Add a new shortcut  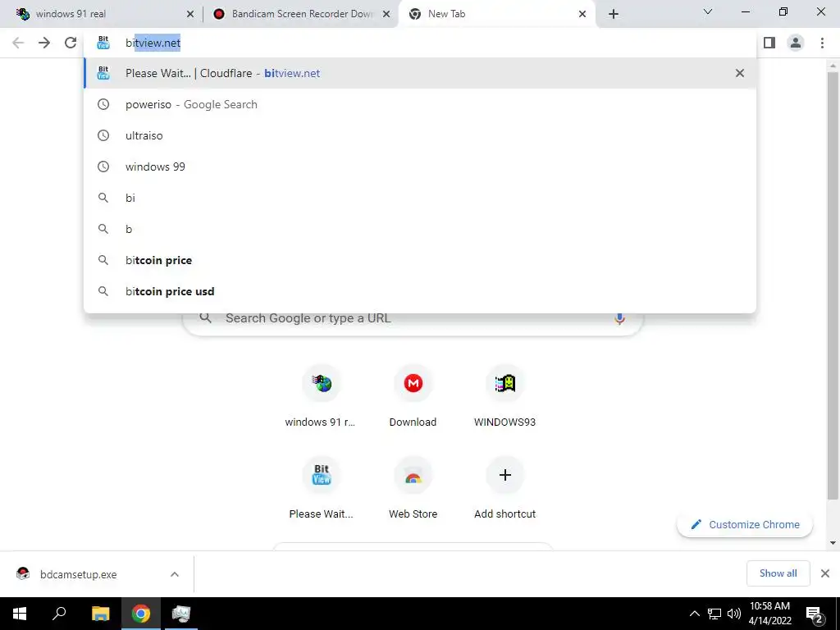point(504,488)
